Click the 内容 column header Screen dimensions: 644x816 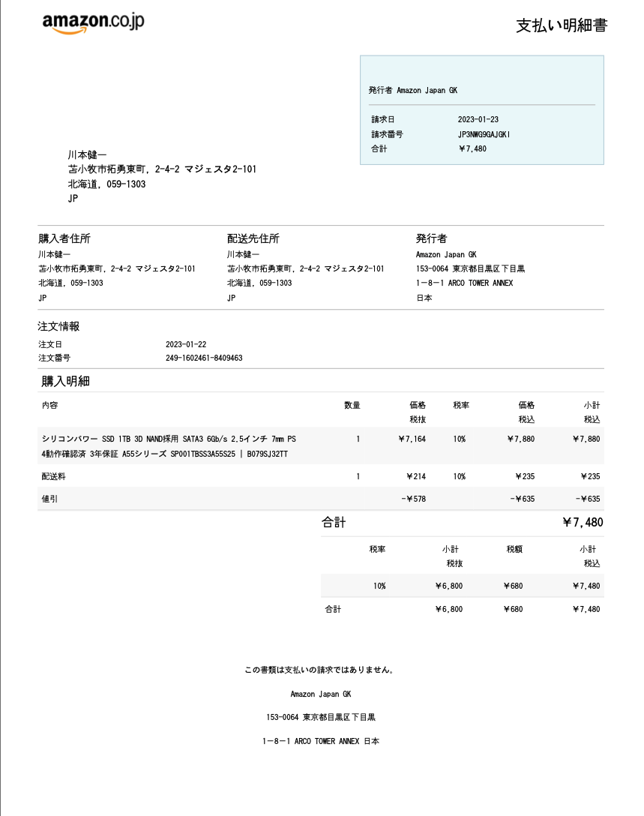[49, 405]
